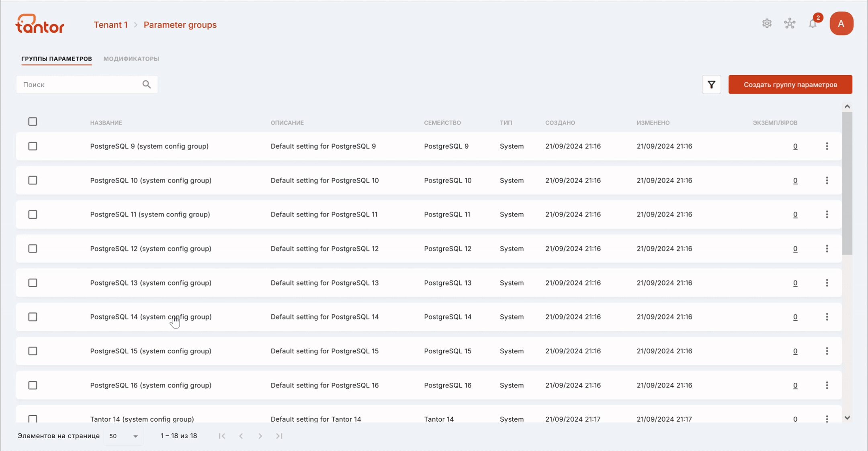Open the Tenant 1 breadcrumb link
The image size is (868, 451).
pos(111,25)
